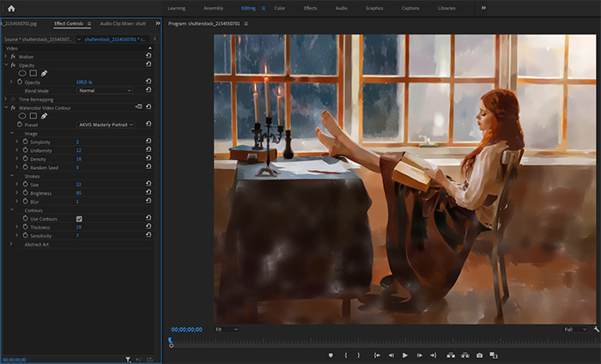Create 4-point polygon mask under Opacity

33,73
